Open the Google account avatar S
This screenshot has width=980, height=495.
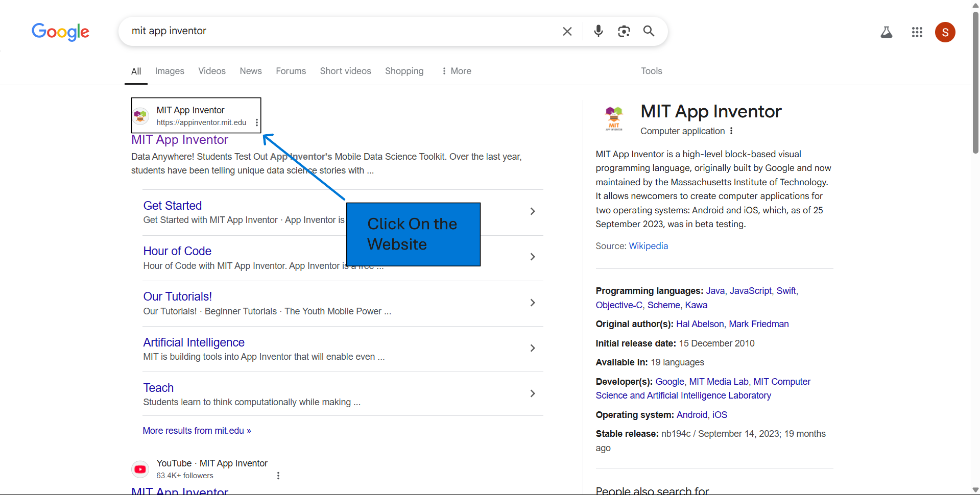945,32
